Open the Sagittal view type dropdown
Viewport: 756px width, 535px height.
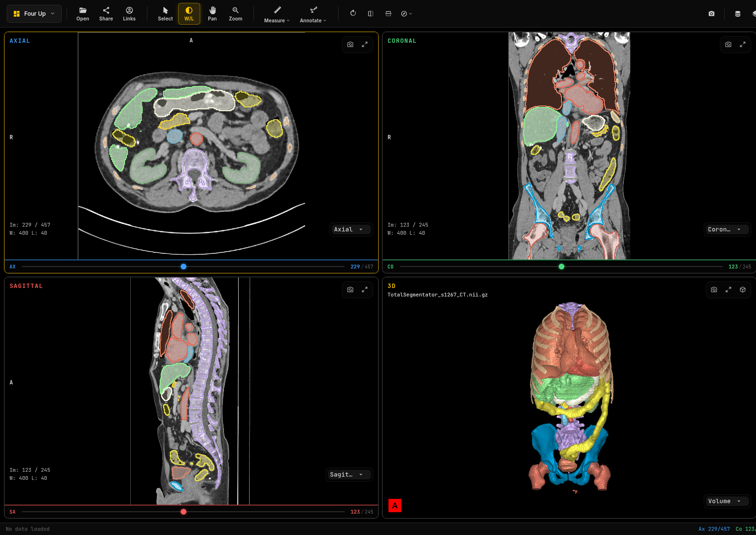[349, 475]
